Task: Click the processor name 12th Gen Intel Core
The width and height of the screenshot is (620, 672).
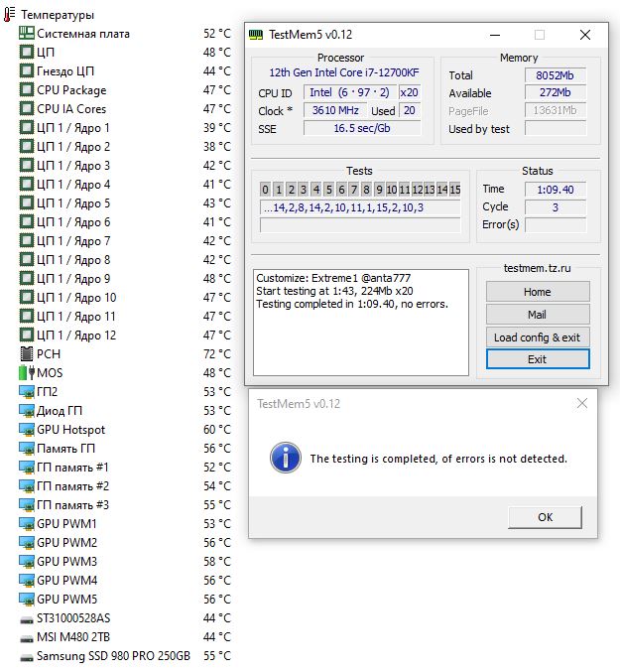Action: pyautogui.click(x=344, y=72)
